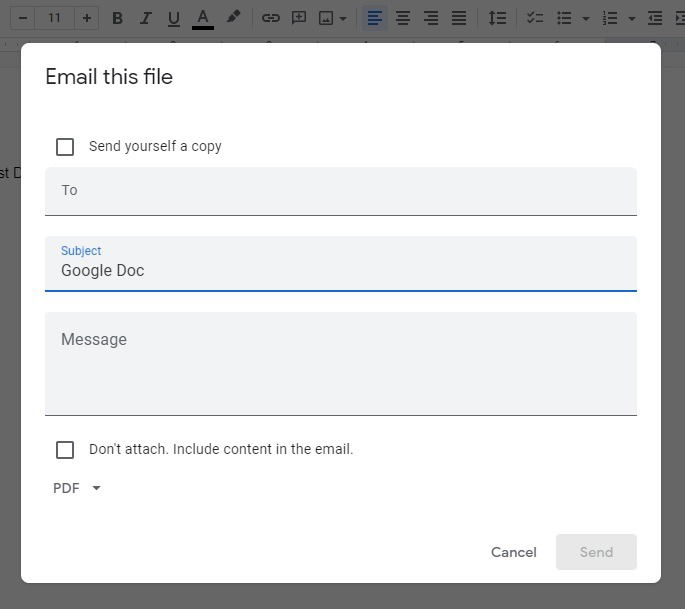The height and width of the screenshot is (609, 685).
Task: Open the text color picker
Action: tap(203, 18)
